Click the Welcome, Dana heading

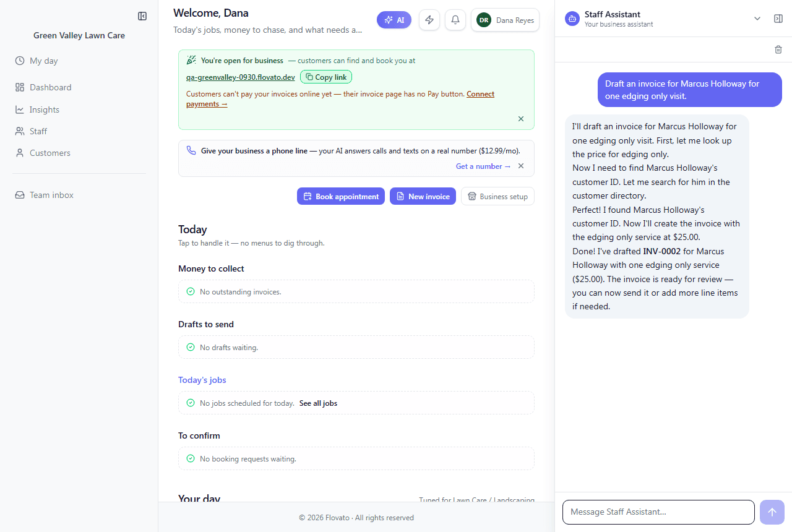pos(211,12)
